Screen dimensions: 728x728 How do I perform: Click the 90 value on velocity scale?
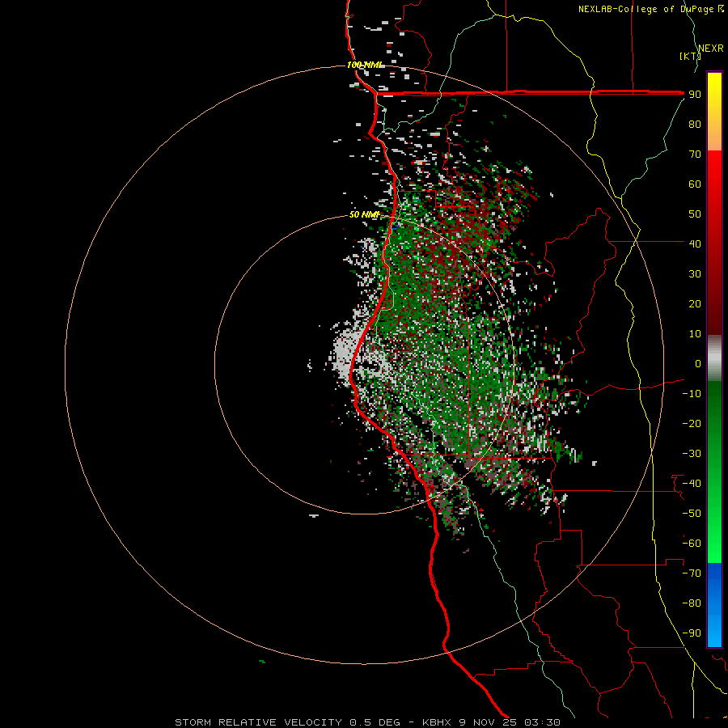[x=695, y=95]
